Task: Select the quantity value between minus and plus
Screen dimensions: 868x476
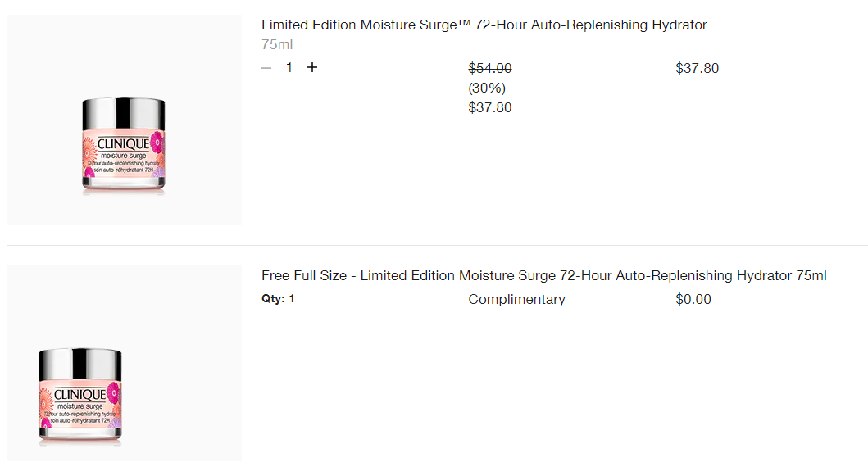Action: (x=289, y=67)
